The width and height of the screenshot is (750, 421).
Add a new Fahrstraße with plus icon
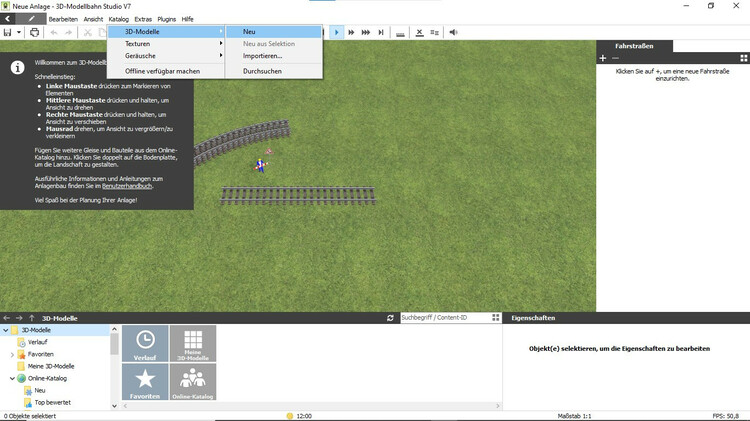603,58
